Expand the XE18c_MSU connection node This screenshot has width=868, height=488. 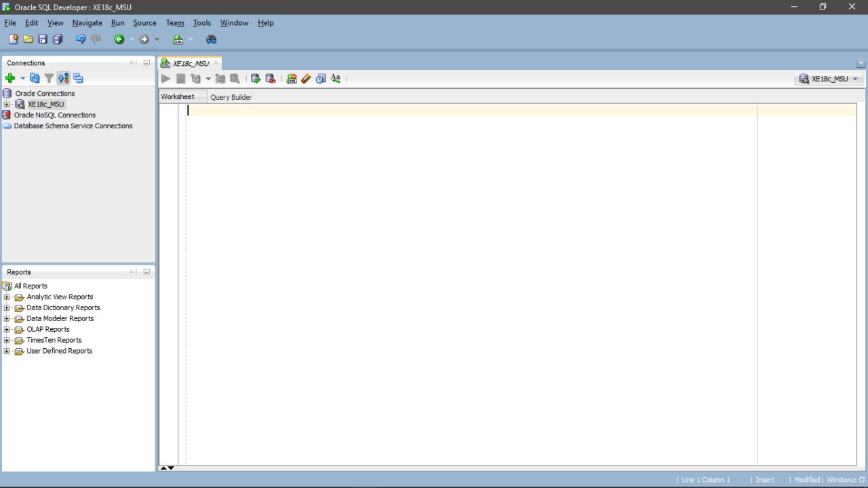click(x=7, y=105)
